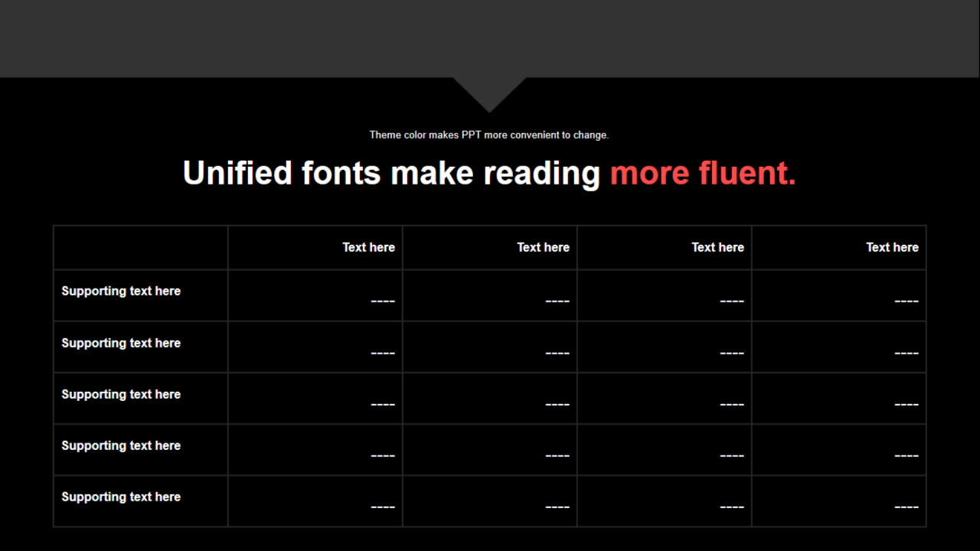Click the third row's 'Supporting text here' label
The height and width of the screenshot is (551, 980).
[121, 394]
